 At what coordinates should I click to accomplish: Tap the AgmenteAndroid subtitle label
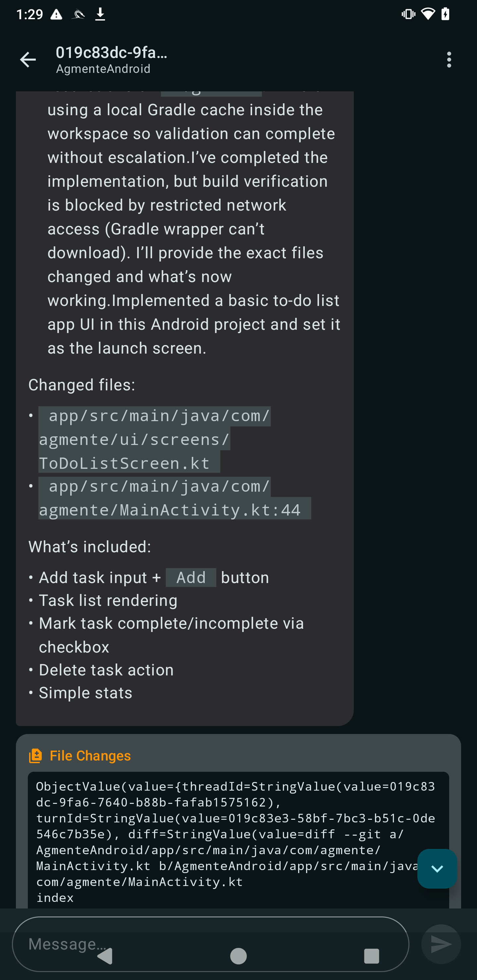[103, 69]
